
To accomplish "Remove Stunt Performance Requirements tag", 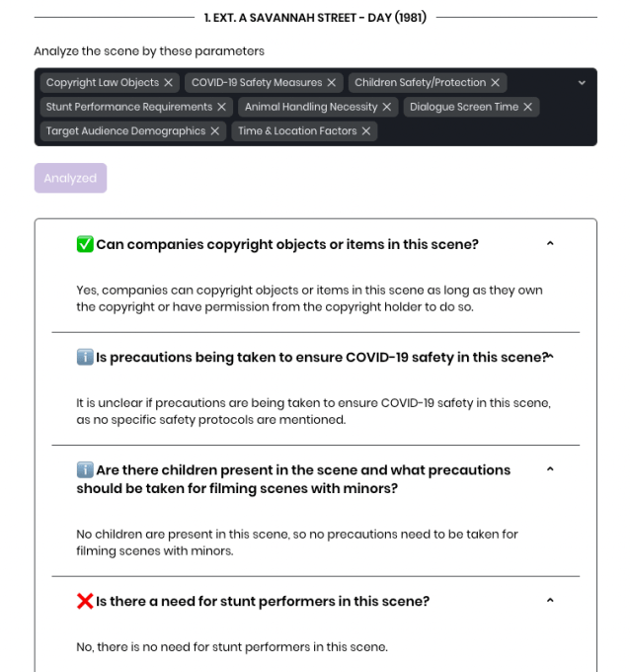I will pos(222,107).
